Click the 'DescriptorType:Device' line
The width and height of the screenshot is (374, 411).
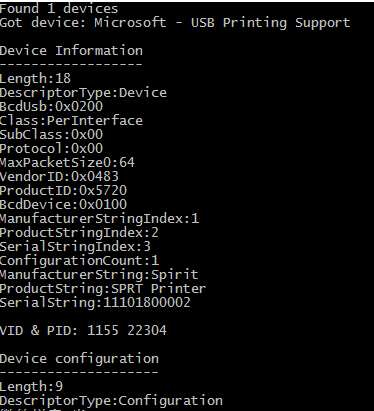click(x=83, y=93)
